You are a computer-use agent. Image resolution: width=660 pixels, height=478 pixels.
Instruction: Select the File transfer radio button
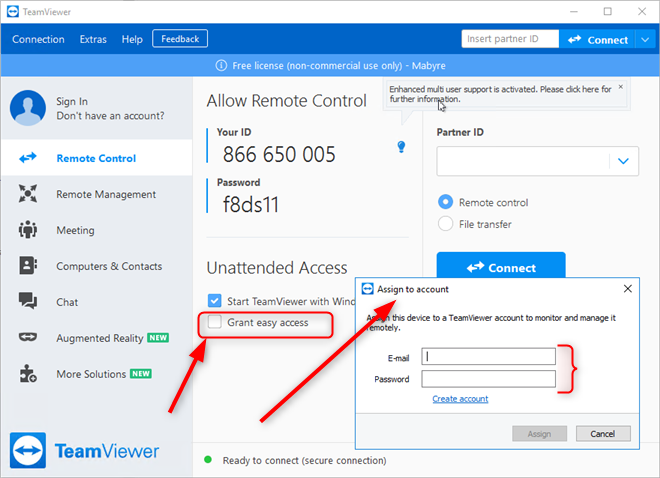click(x=446, y=223)
